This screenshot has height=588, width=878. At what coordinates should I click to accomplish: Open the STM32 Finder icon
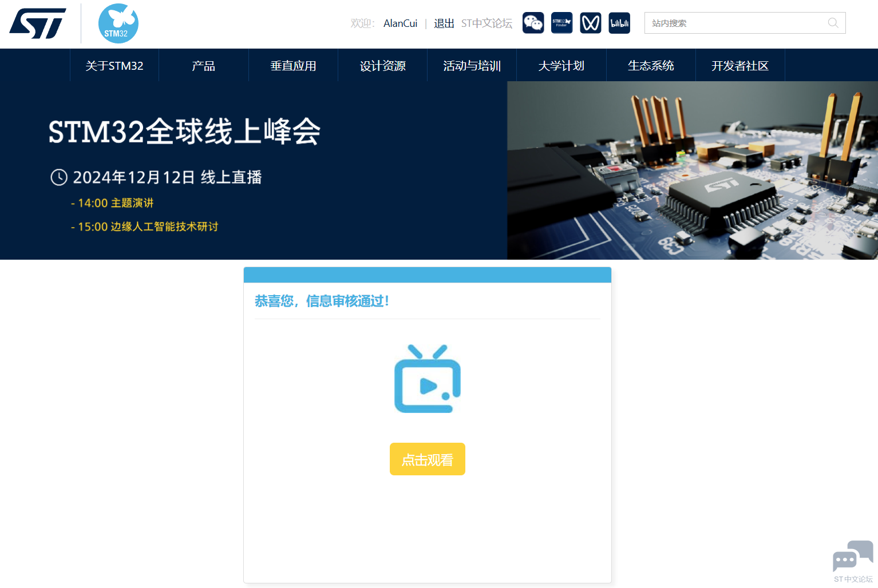[562, 23]
